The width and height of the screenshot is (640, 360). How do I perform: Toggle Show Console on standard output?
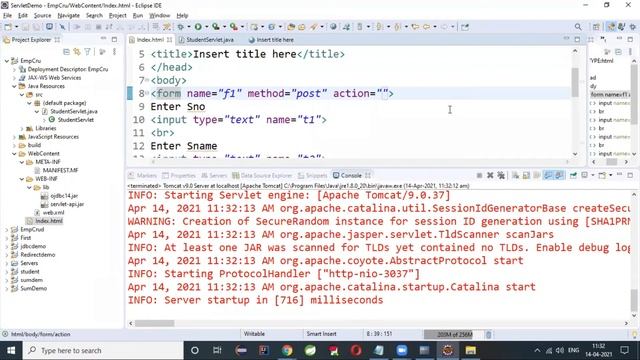click(x=548, y=176)
